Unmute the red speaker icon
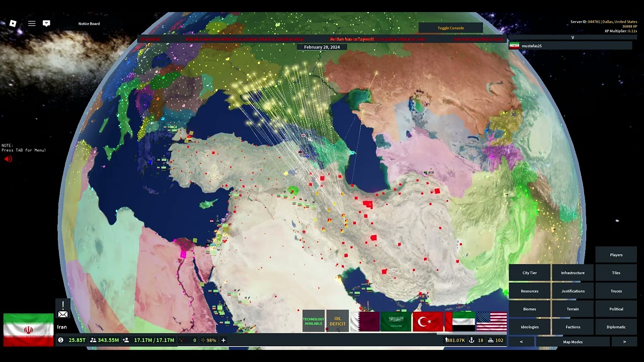The width and height of the screenshot is (644, 362). point(8,159)
